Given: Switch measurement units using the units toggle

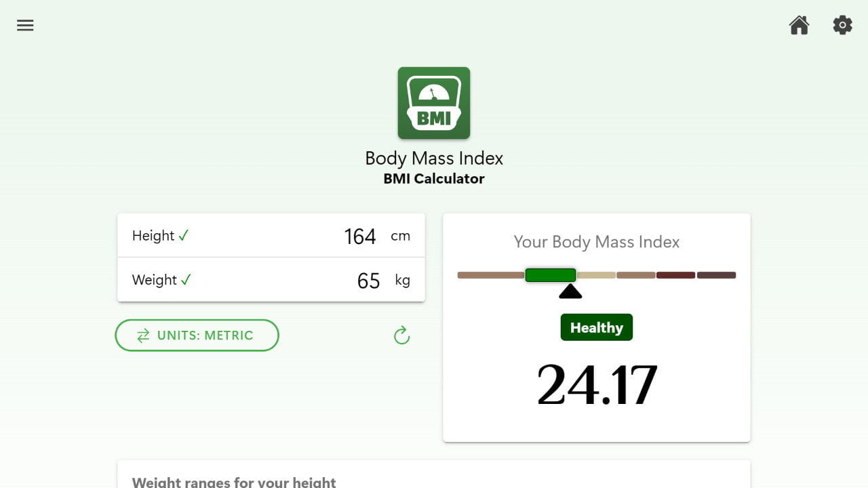Looking at the screenshot, I should [x=197, y=335].
